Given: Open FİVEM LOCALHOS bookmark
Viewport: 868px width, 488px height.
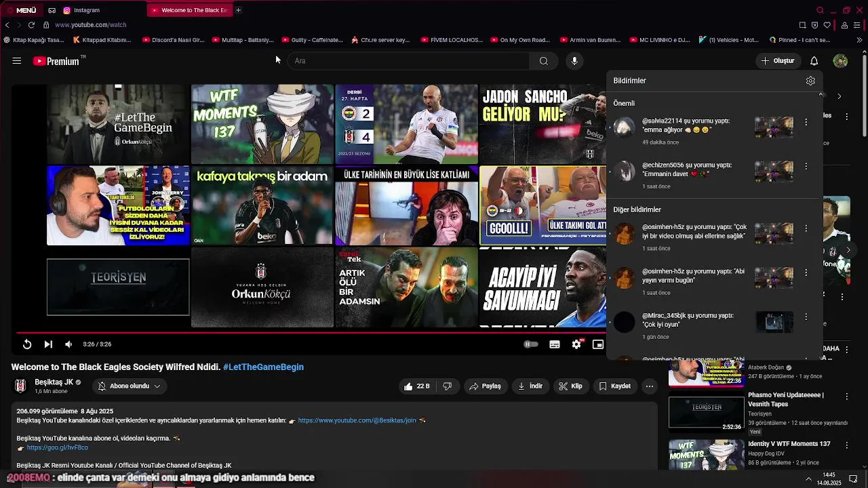Looking at the screenshot, I should click(451, 40).
